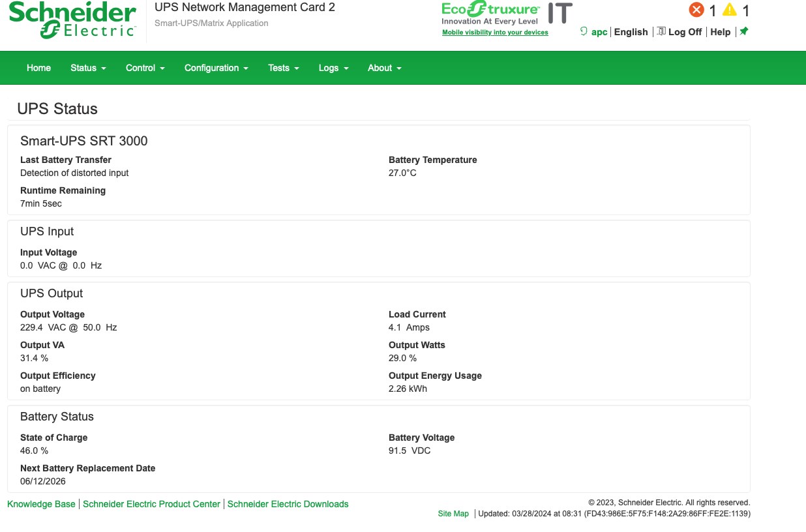Open Schneider Electric Downloads link

point(288,504)
